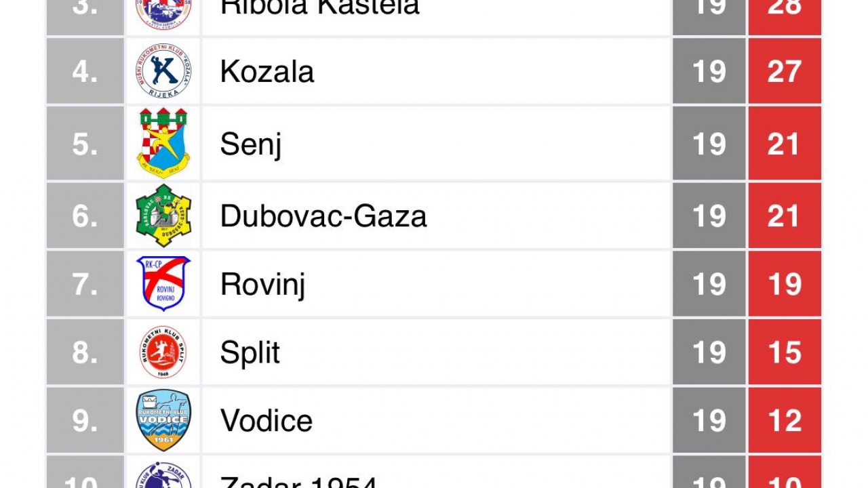
Task: Click the Split team name
Action: pyautogui.click(x=250, y=353)
